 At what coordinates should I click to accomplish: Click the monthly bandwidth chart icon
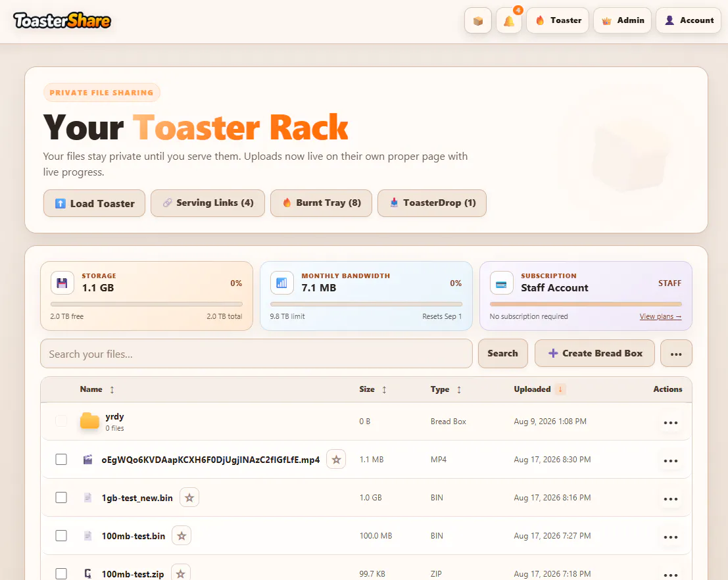coord(282,283)
